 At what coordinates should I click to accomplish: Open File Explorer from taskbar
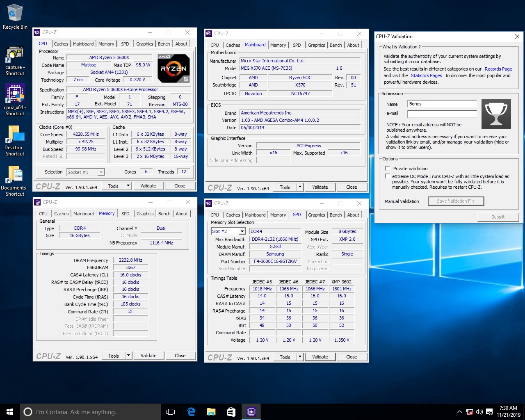211,412
